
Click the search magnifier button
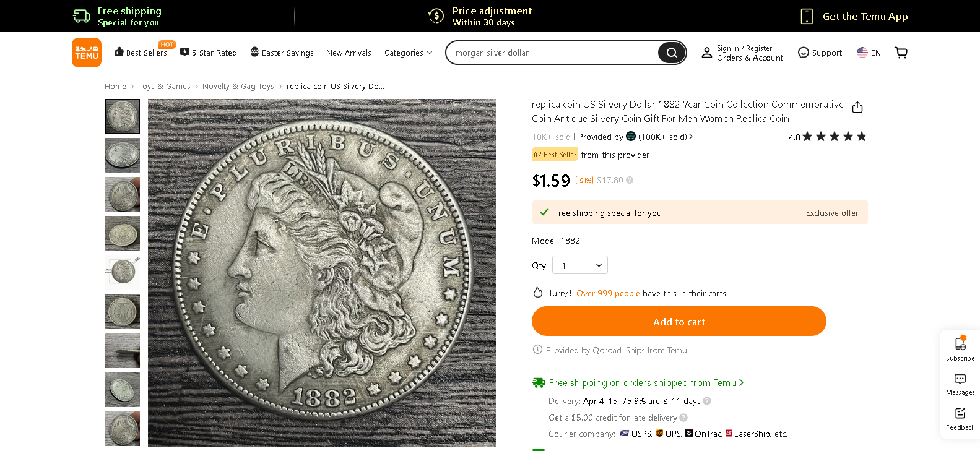pyautogui.click(x=672, y=53)
